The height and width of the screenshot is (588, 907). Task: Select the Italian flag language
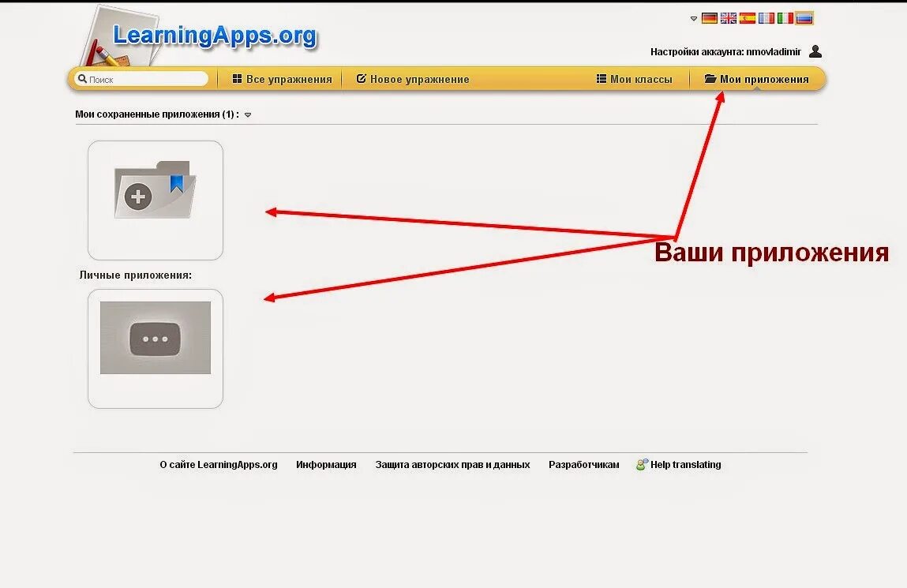click(785, 18)
